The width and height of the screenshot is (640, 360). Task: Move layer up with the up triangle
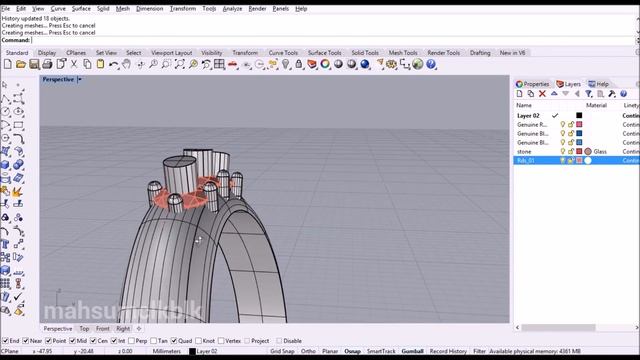pyautogui.click(x=554, y=93)
